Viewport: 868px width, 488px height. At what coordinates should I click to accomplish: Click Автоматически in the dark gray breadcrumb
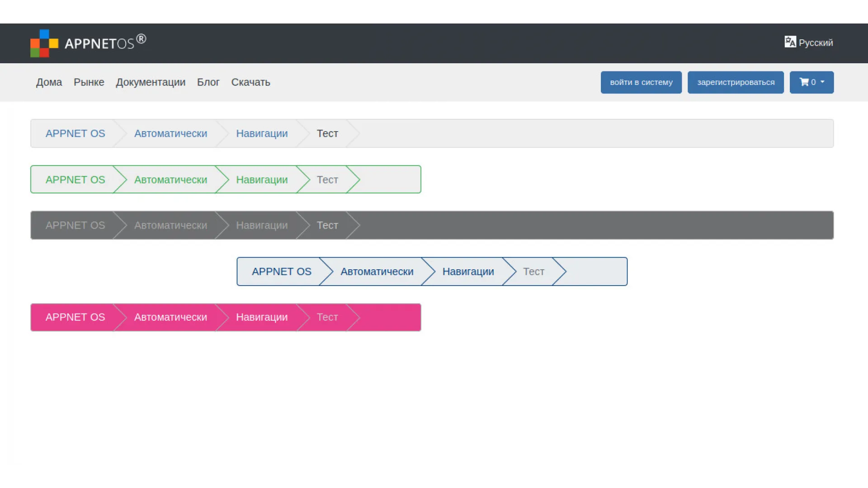coord(171,225)
